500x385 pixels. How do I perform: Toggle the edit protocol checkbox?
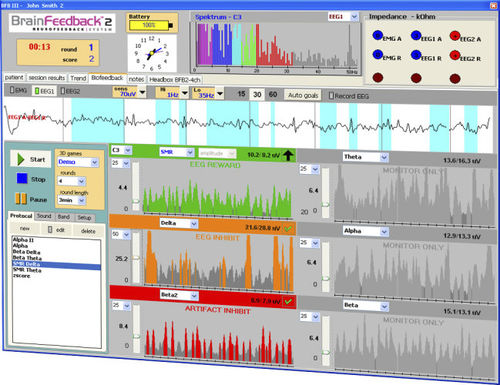[x=50, y=229]
